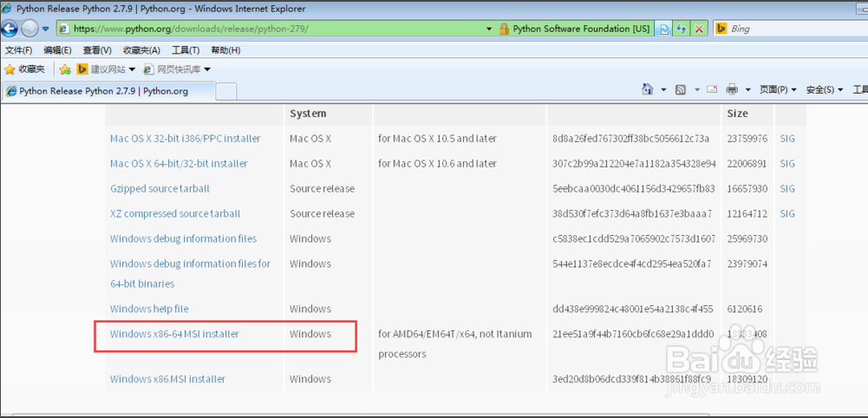Open the 帮助(H) menu
This screenshot has height=418, width=868.
point(225,50)
